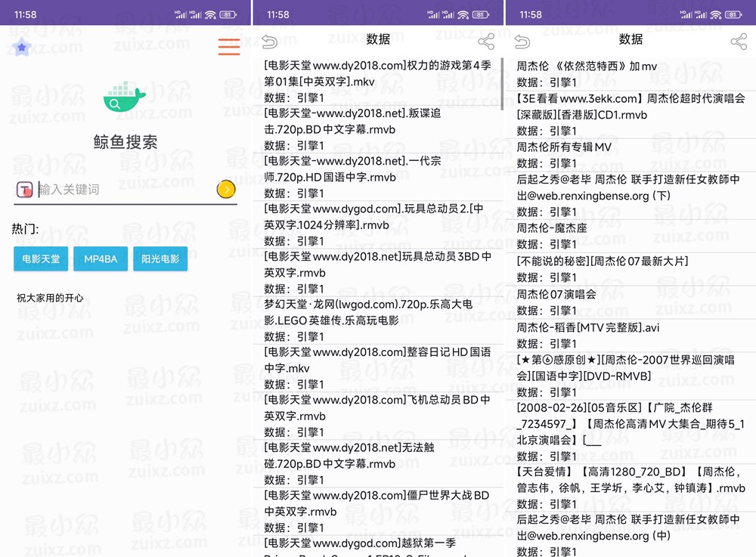The width and height of the screenshot is (756, 557).
Task: Open result 周杰伦-2007世界巡回演唱会
Action: [x=631, y=376]
